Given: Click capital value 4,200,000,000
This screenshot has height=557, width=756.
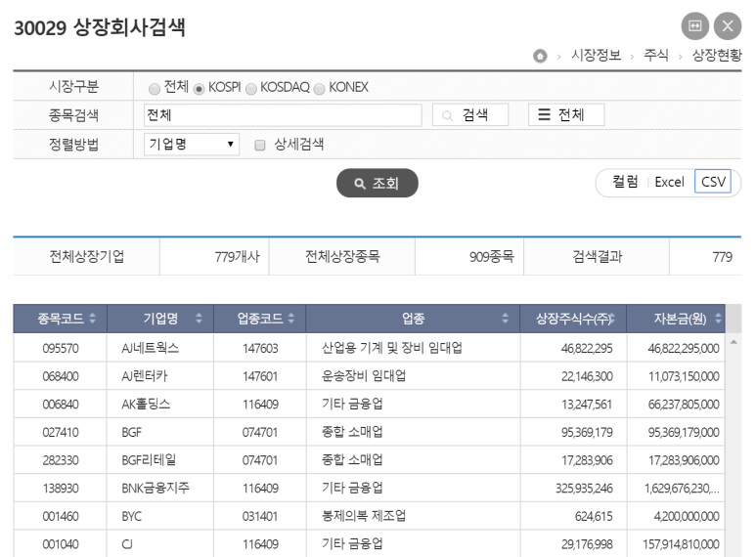Looking at the screenshot, I should click(687, 516).
